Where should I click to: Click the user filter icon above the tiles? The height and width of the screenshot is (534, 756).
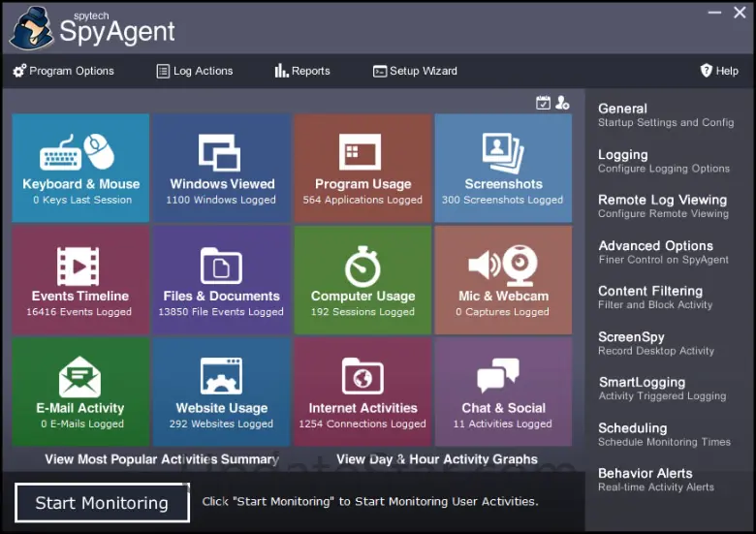(562, 102)
